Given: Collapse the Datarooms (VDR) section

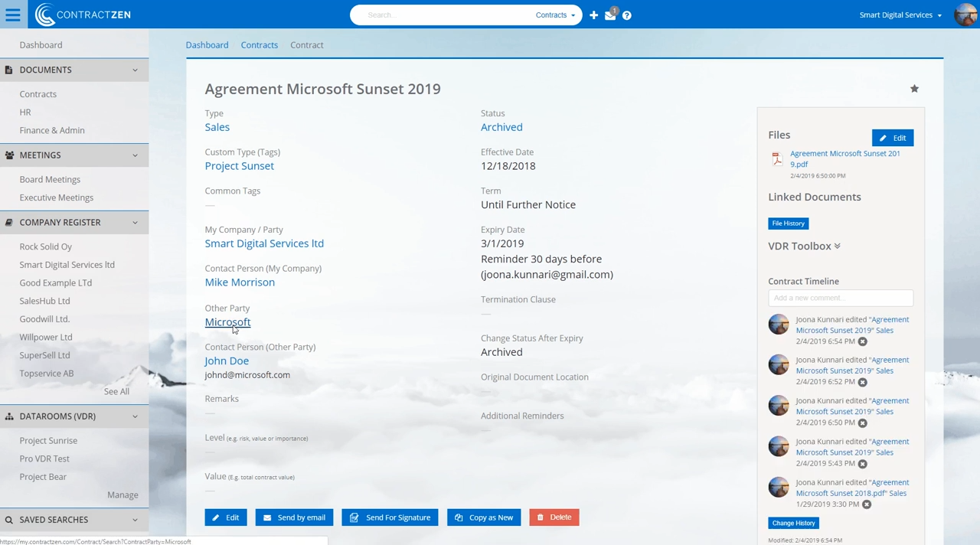Looking at the screenshot, I should pos(135,416).
